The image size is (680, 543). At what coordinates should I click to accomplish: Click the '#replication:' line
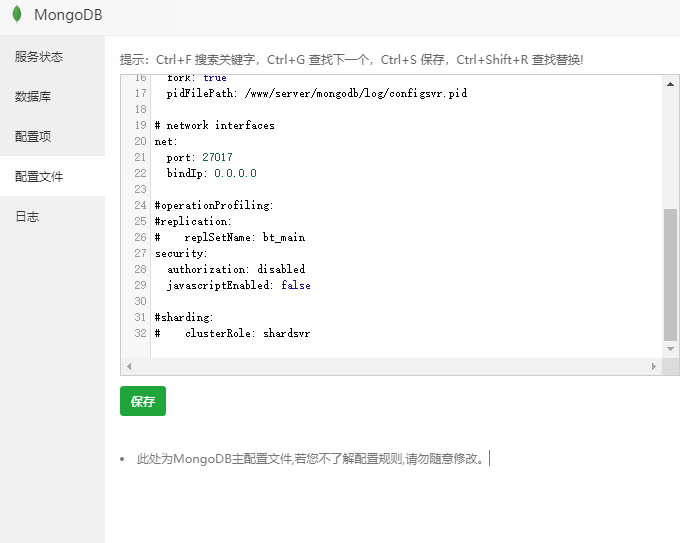[193, 221]
